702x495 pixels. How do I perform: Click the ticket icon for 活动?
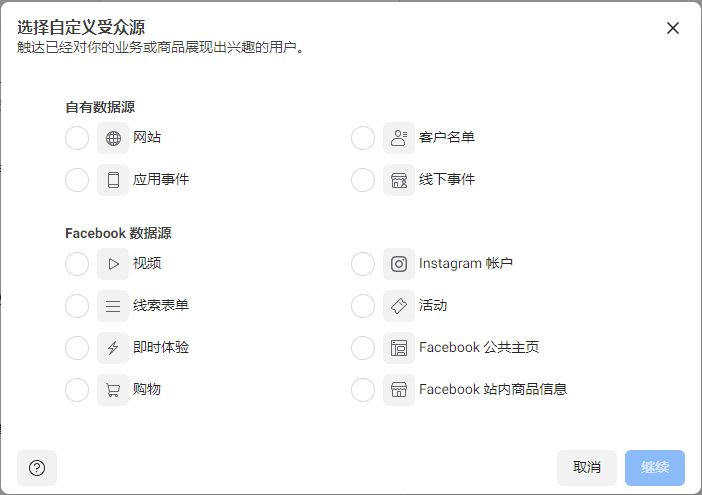pyautogui.click(x=399, y=306)
